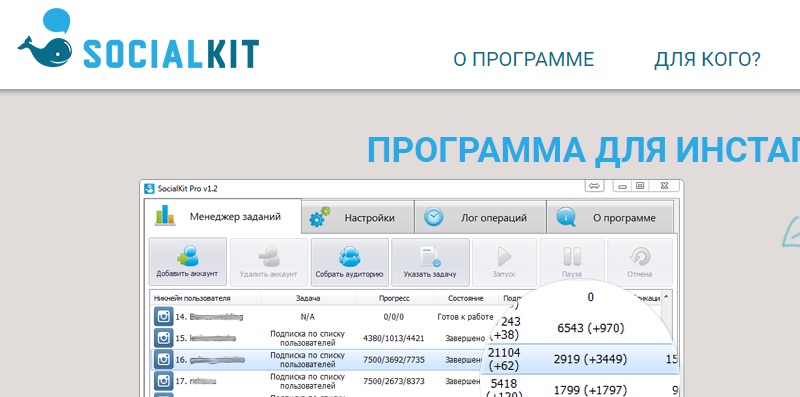Image resolution: width=800 pixels, height=397 pixels.
Task: Sort by Прогресс column header
Action: pyautogui.click(x=394, y=298)
